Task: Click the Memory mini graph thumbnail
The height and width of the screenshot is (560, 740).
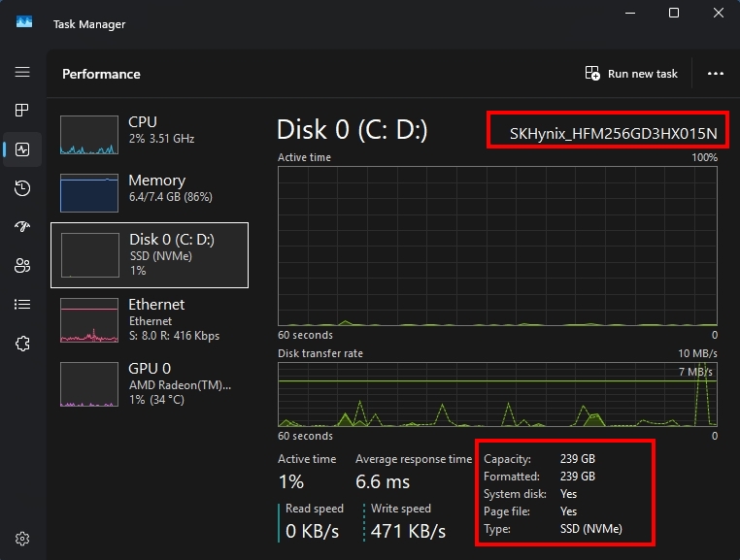Action: click(89, 193)
